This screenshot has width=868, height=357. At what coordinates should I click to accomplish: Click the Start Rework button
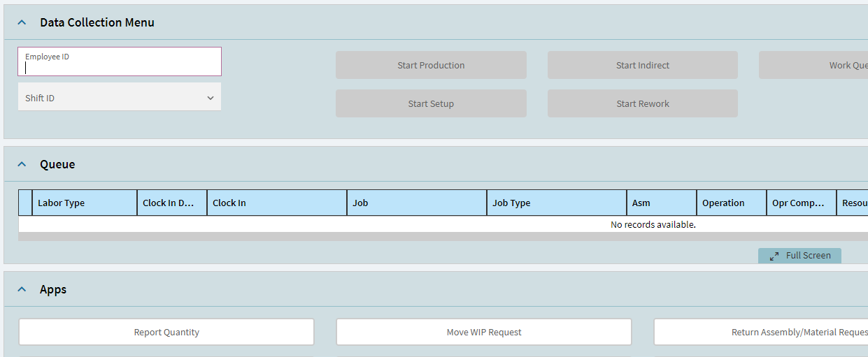643,103
